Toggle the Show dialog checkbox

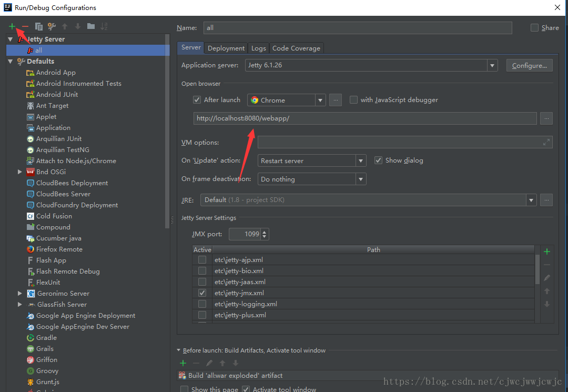[x=378, y=160]
